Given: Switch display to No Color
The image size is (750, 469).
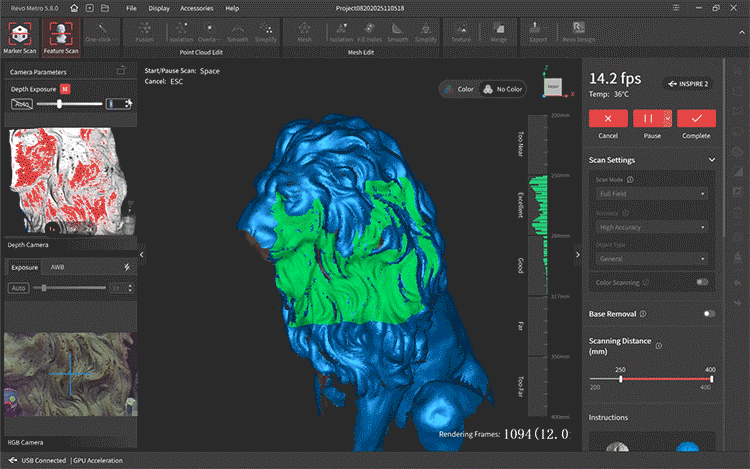Looking at the screenshot, I should 503,89.
